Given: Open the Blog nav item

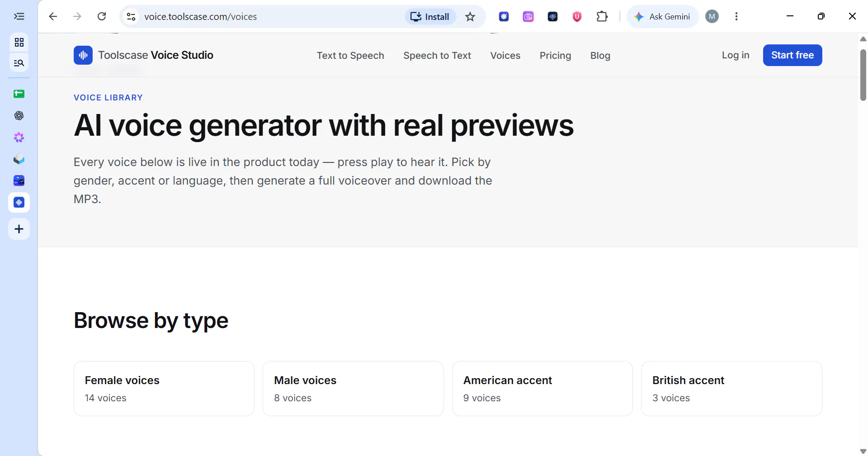Looking at the screenshot, I should point(600,55).
